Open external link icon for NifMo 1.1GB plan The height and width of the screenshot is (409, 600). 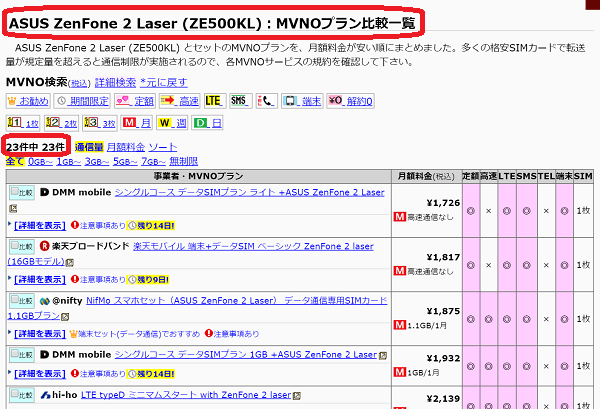pos(65,317)
